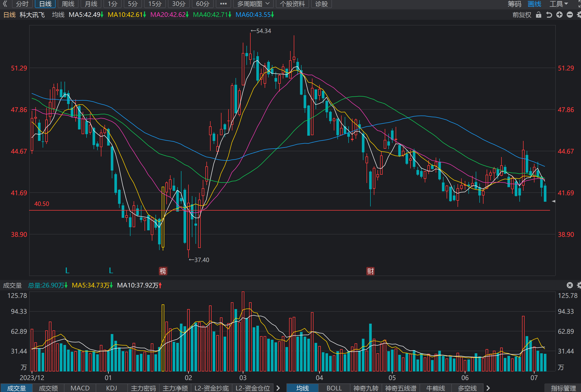
Task: Click MA40:42.71 moving average label
Action: point(212,15)
